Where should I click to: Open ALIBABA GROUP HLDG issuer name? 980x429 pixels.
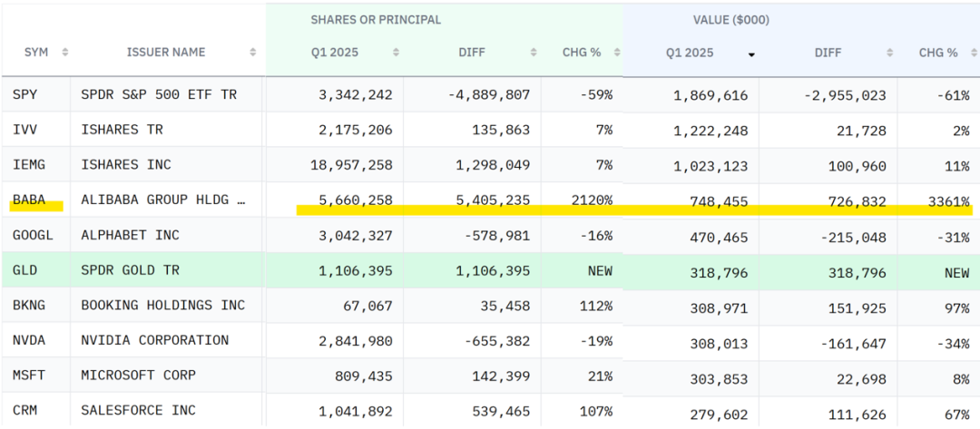(162, 200)
